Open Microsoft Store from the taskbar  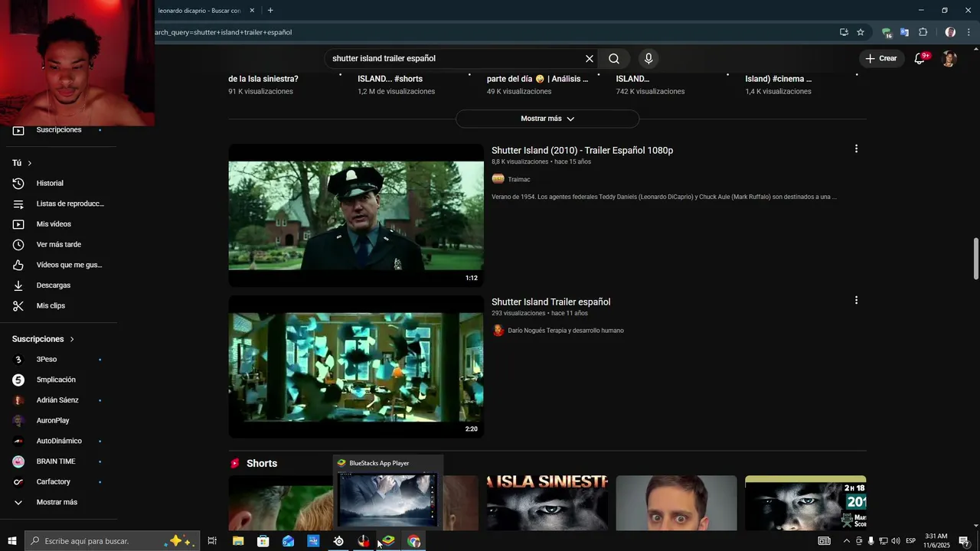coord(263,541)
